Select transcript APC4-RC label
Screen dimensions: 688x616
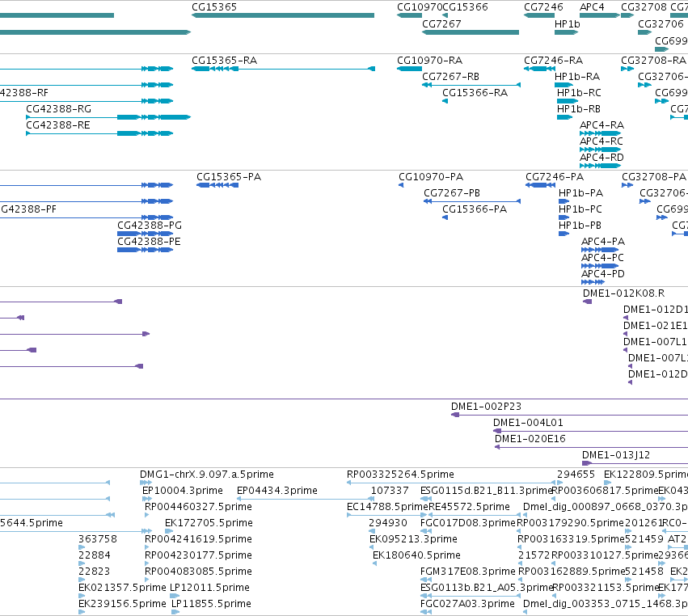pyautogui.click(x=601, y=141)
